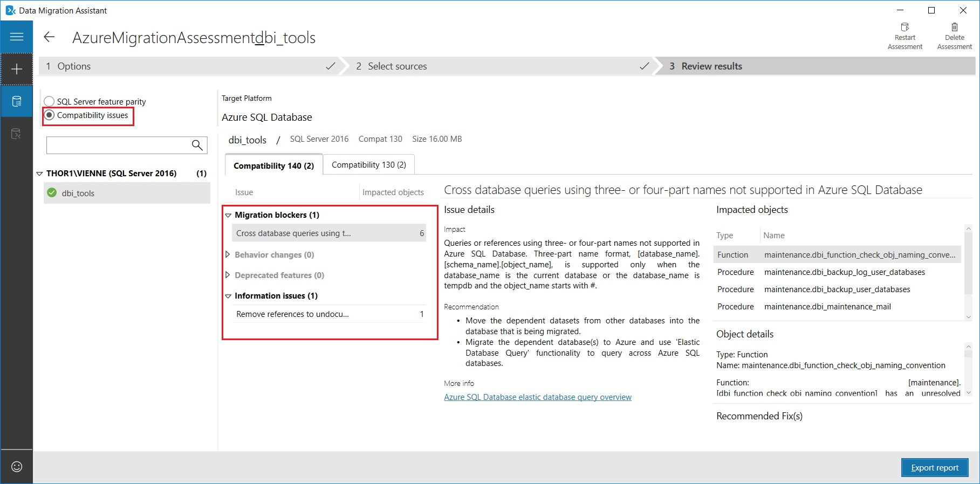The image size is (980, 484).
Task: Go to step 2 Select sources
Action: pyautogui.click(x=496, y=66)
